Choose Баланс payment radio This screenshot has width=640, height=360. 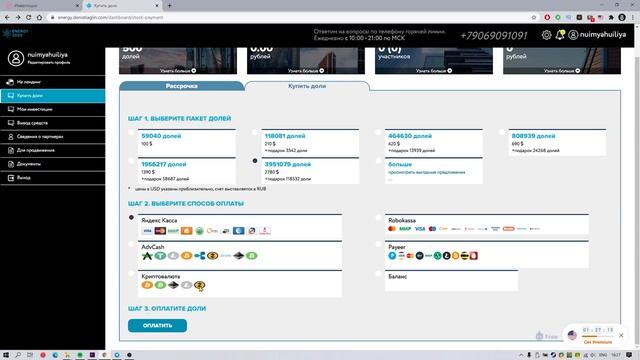378,273
